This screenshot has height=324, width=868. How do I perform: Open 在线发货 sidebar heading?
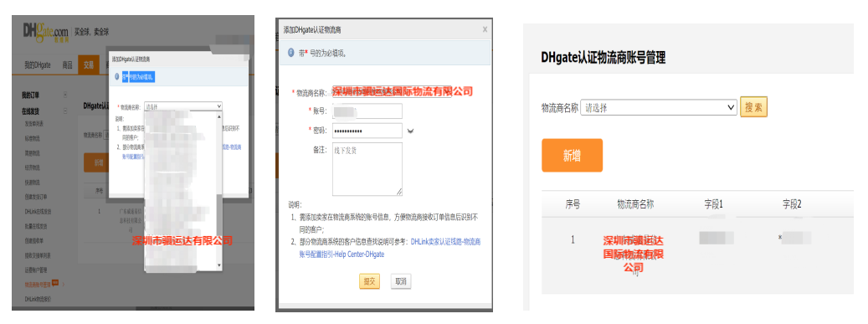[x=30, y=111]
